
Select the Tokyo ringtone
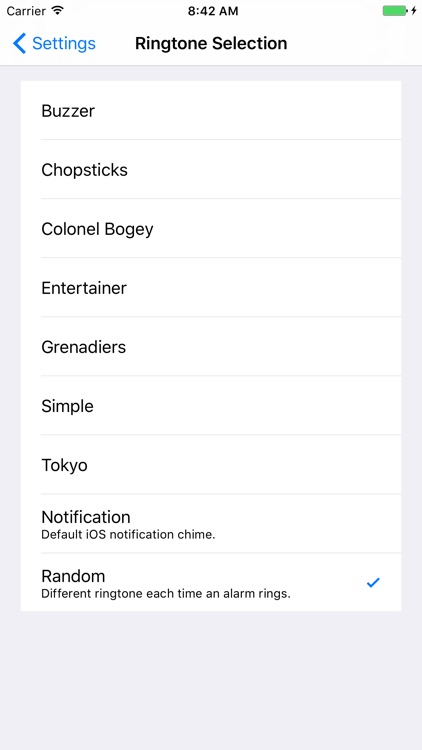211,464
